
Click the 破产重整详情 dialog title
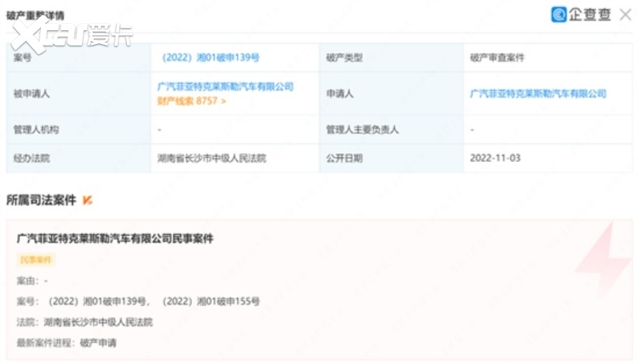(x=36, y=15)
